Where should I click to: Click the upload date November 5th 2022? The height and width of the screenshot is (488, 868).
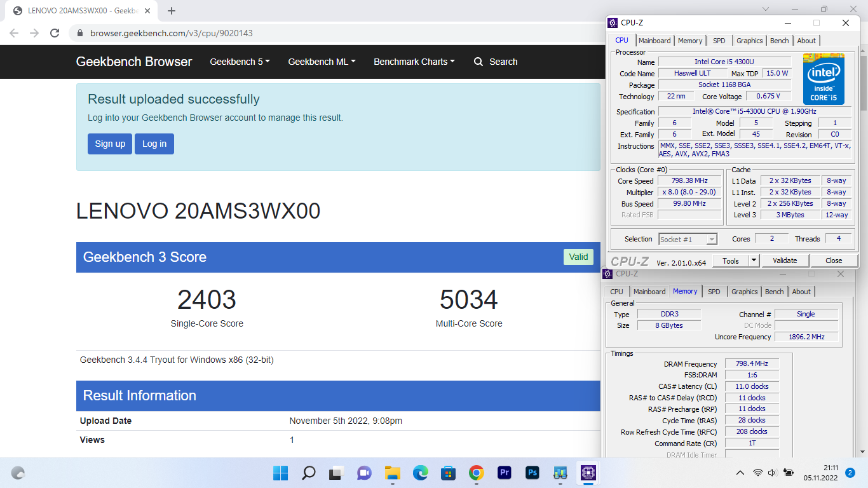point(346,421)
